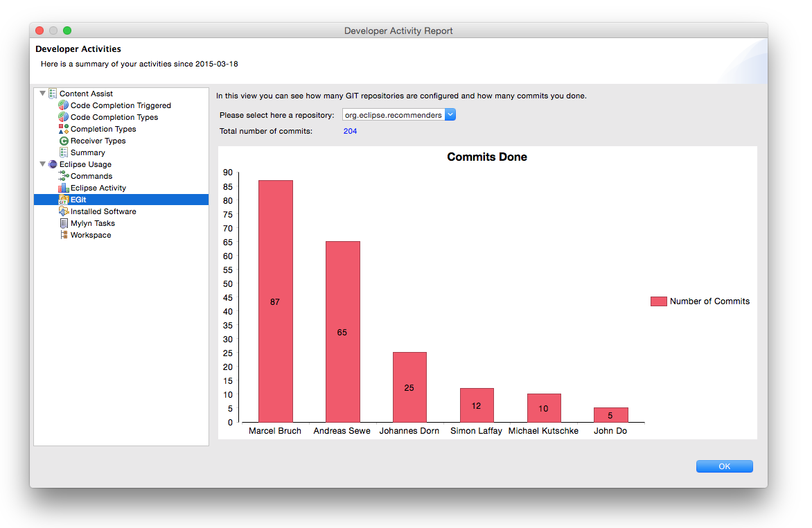Click the Workspace icon
Screen dimensions: 812x528
point(63,235)
